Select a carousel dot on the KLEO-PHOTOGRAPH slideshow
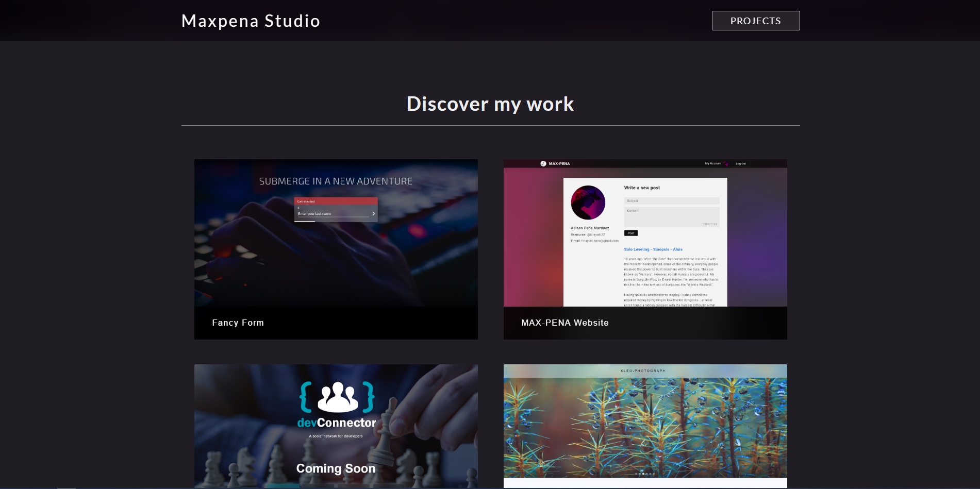 click(643, 474)
